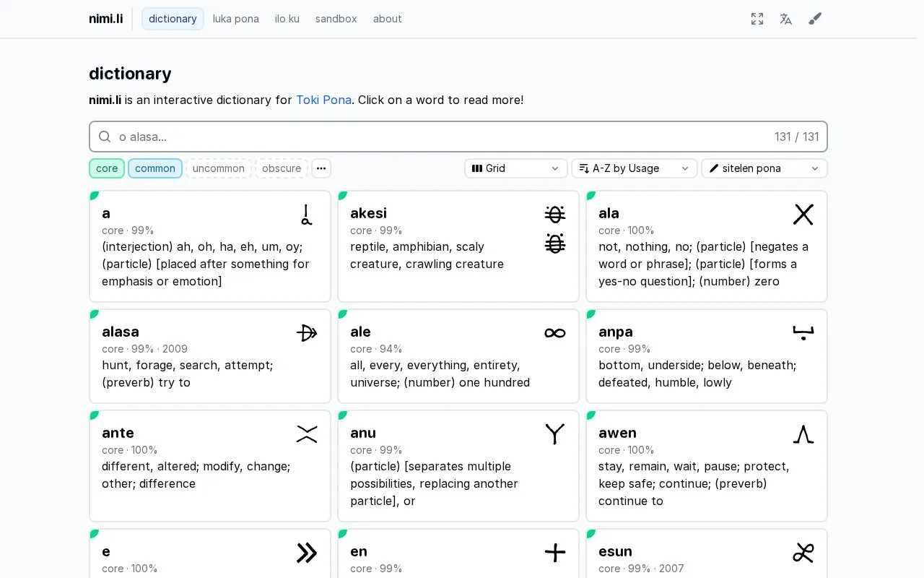Open the alasa word card
The image size is (924, 578).
click(x=210, y=356)
